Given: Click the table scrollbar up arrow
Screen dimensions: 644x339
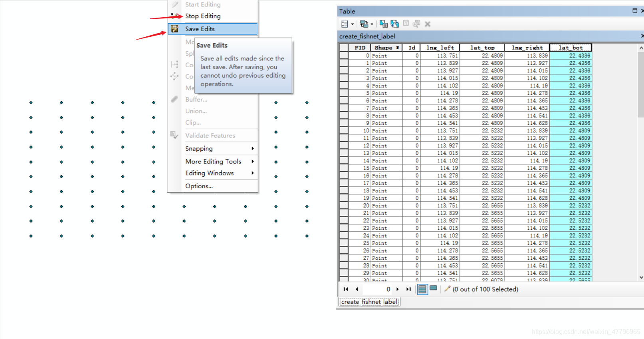Looking at the screenshot, I should coord(641,48).
